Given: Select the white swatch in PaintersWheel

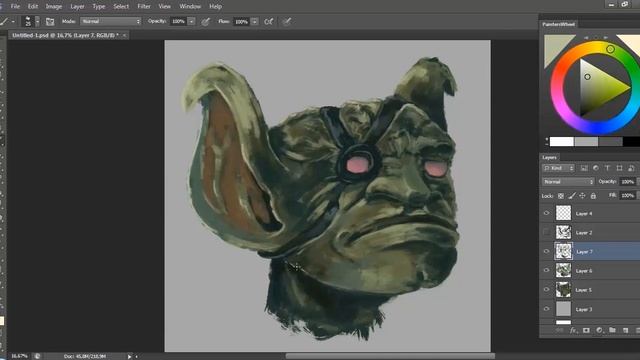Looking at the screenshot, I should click(x=562, y=142).
